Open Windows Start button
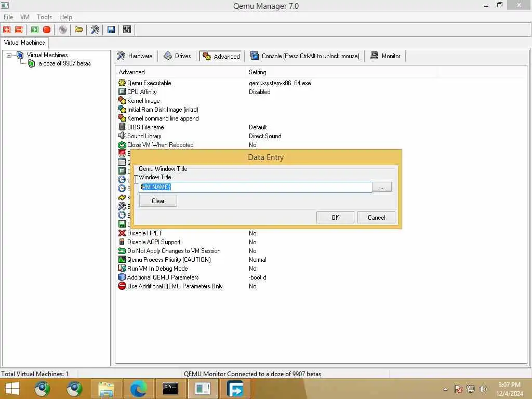The height and width of the screenshot is (399, 532). pyautogui.click(x=12, y=389)
